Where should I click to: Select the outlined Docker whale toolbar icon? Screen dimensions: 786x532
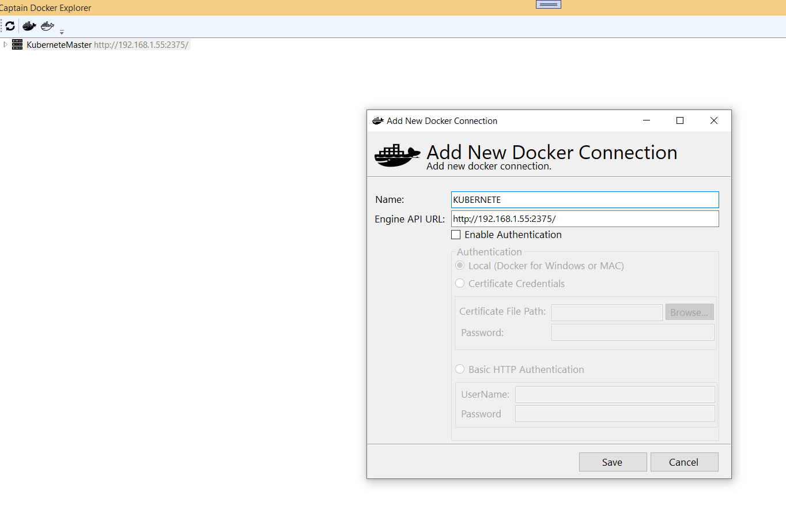47,26
